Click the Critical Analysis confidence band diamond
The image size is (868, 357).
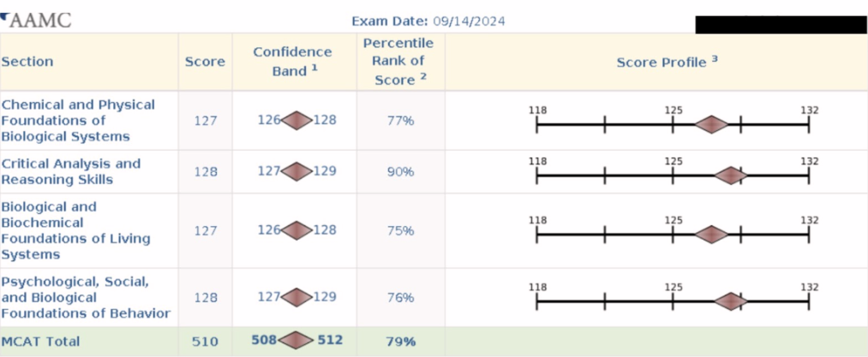coord(296,171)
